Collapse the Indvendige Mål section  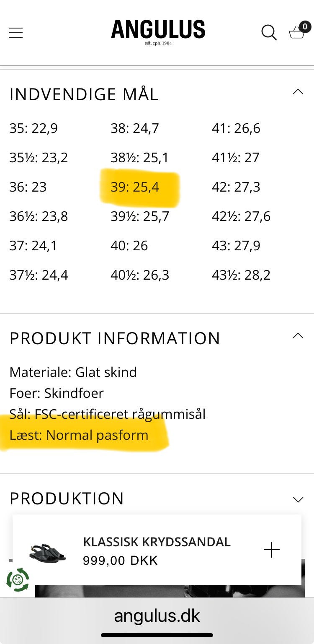(x=298, y=92)
